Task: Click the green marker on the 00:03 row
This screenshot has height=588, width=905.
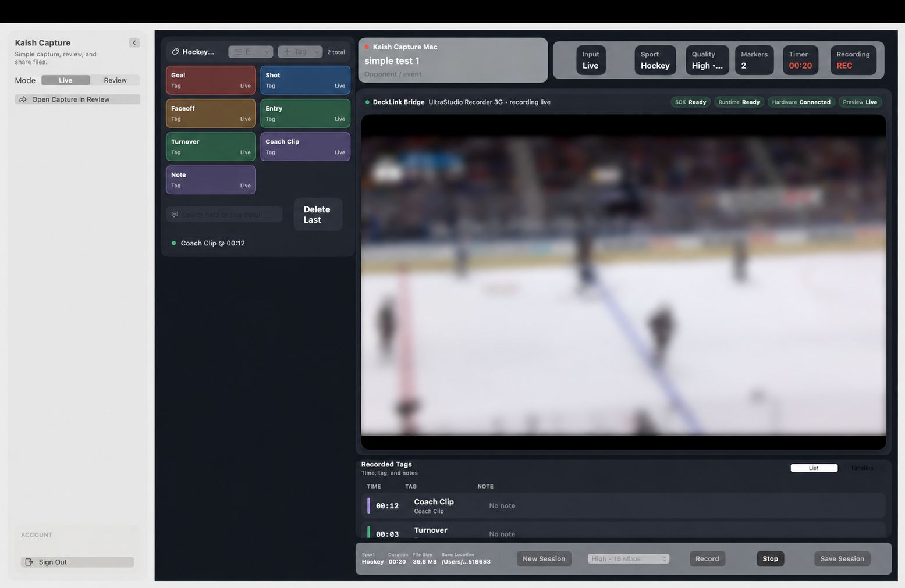Action: coord(368,532)
